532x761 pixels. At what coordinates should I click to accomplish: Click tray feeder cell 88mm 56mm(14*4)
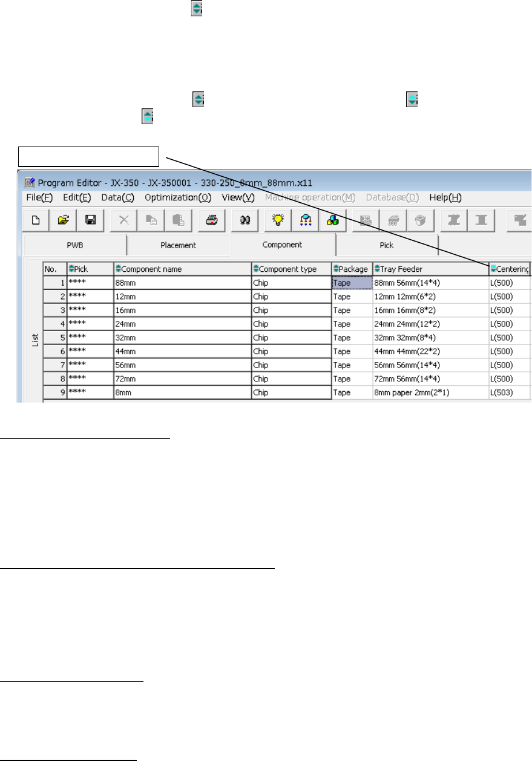point(431,283)
